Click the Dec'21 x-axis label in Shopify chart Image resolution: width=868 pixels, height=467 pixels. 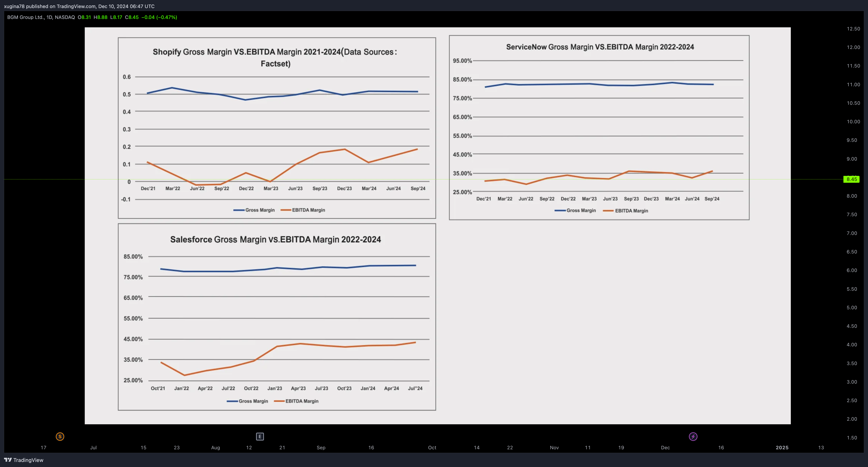tap(148, 189)
